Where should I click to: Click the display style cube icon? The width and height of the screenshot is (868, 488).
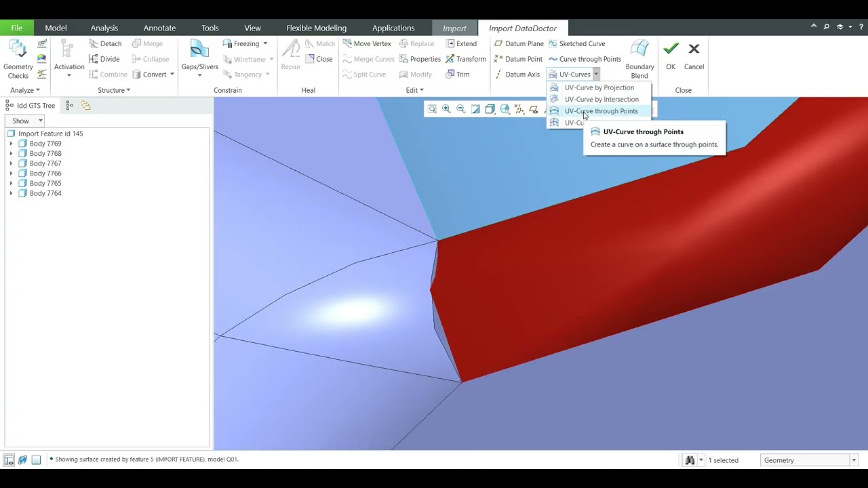click(490, 109)
